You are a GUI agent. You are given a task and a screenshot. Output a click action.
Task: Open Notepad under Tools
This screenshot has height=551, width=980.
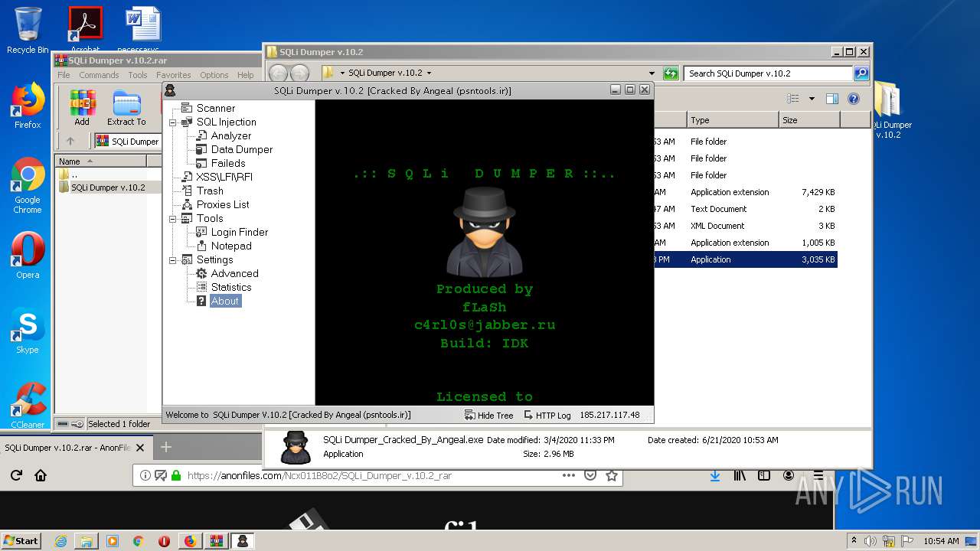point(230,246)
